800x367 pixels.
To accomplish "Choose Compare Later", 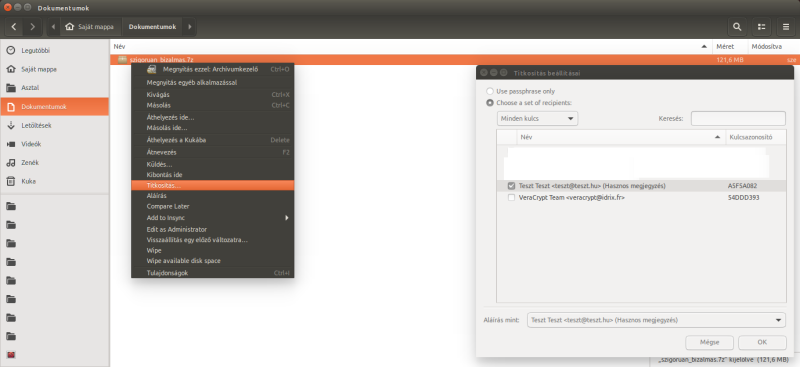I will point(212,206).
